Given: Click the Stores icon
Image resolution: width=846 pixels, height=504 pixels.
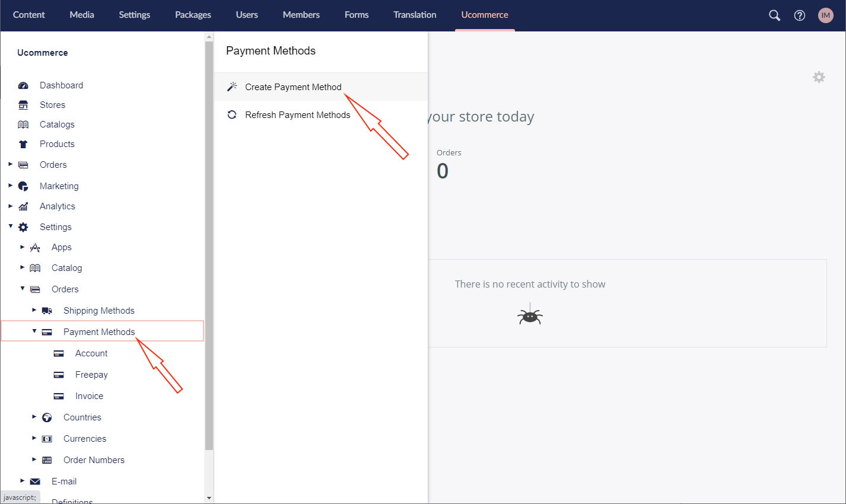Looking at the screenshot, I should point(23,105).
